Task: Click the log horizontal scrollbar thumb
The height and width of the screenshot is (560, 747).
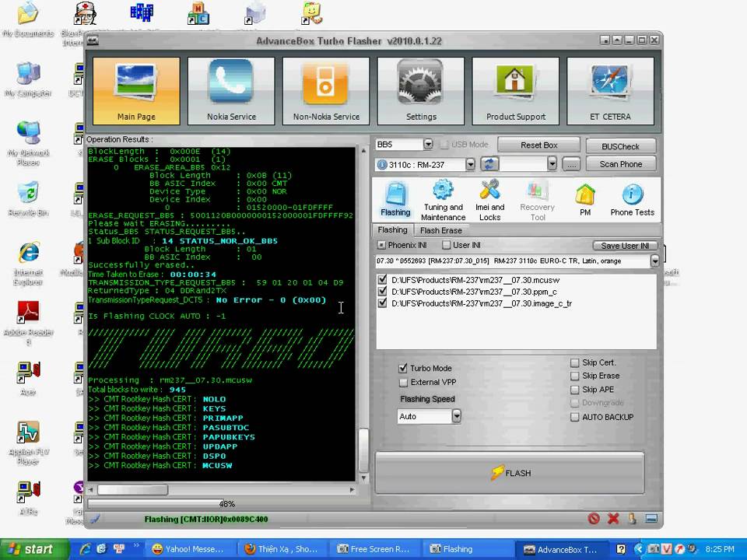Action: pyautogui.click(x=132, y=489)
